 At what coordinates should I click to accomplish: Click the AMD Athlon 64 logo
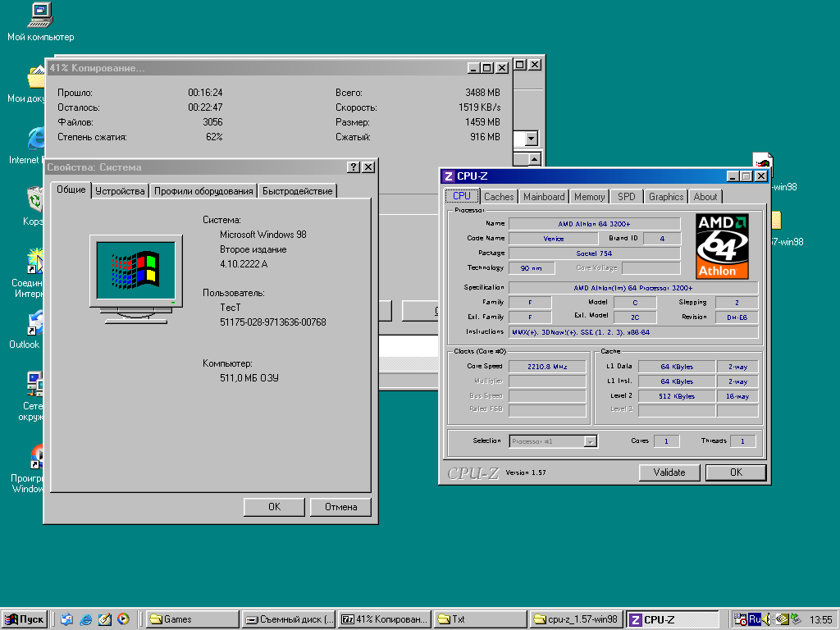pyautogui.click(x=722, y=245)
